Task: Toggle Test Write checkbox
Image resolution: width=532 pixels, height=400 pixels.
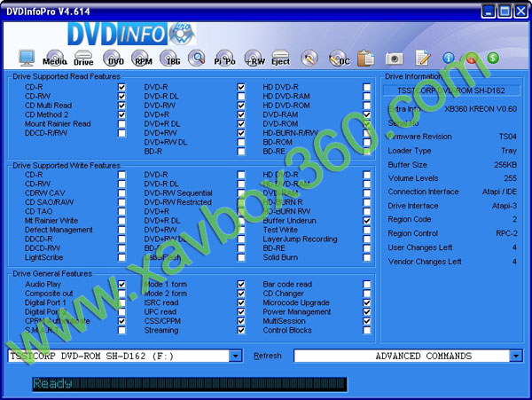Action: (x=367, y=230)
